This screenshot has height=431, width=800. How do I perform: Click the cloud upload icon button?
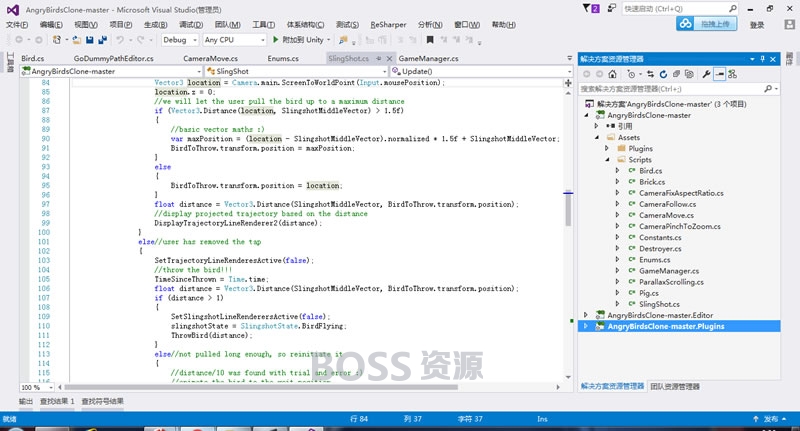pyautogui.click(x=686, y=24)
